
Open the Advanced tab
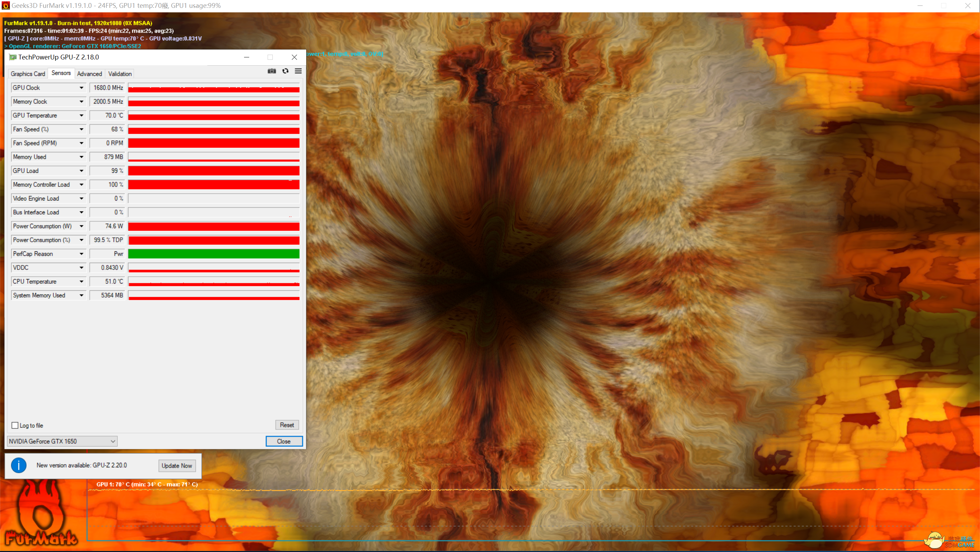(x=89, y=74)
